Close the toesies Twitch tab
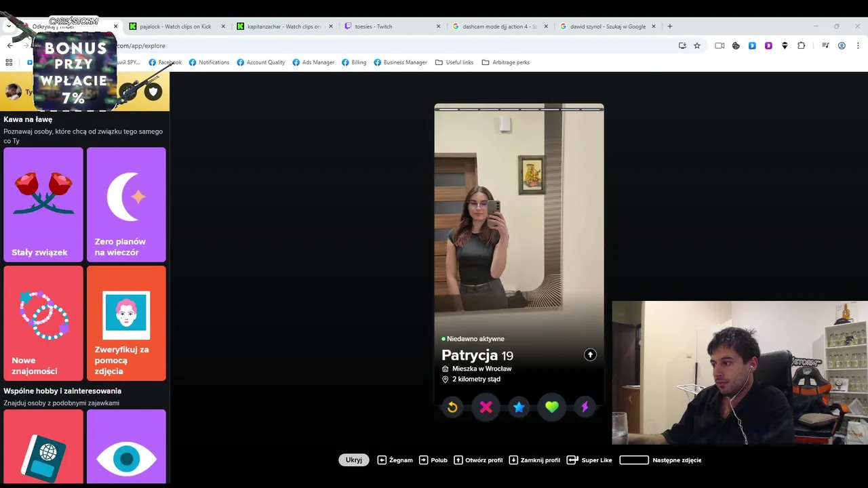Image resolution: width=868 pixels, height=488 pixels. [x=439, y=26]
